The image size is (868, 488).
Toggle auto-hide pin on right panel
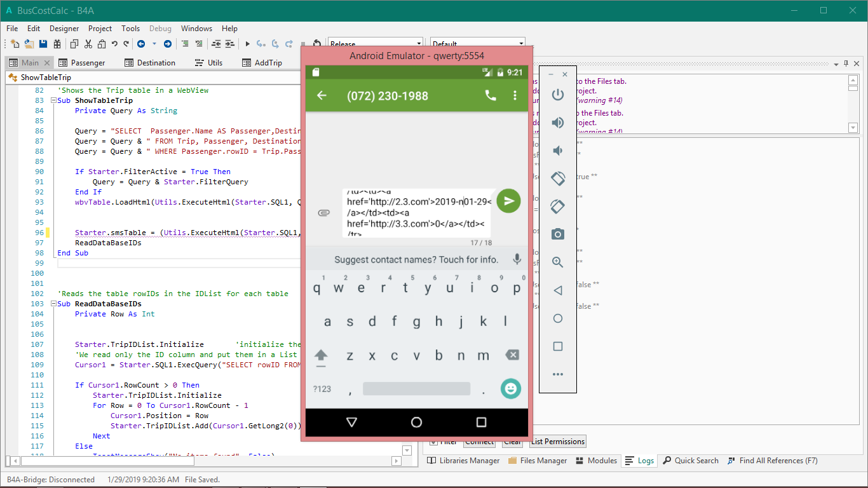point(846,64)
